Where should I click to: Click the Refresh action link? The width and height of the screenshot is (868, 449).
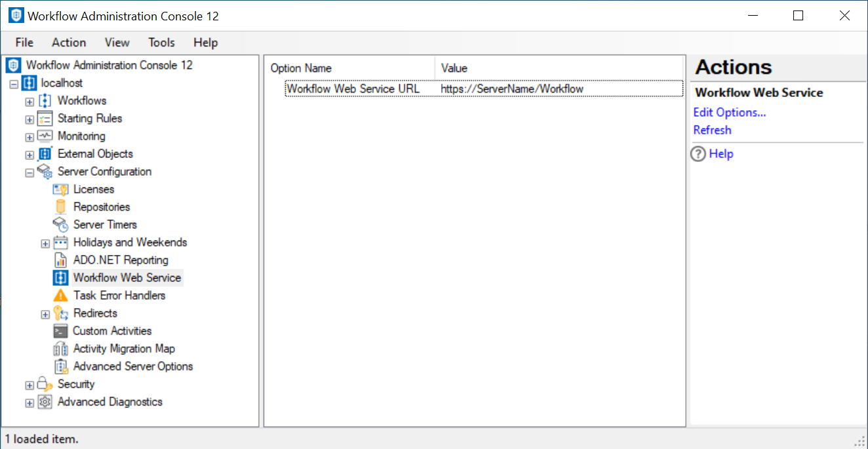tap(712, 130)
